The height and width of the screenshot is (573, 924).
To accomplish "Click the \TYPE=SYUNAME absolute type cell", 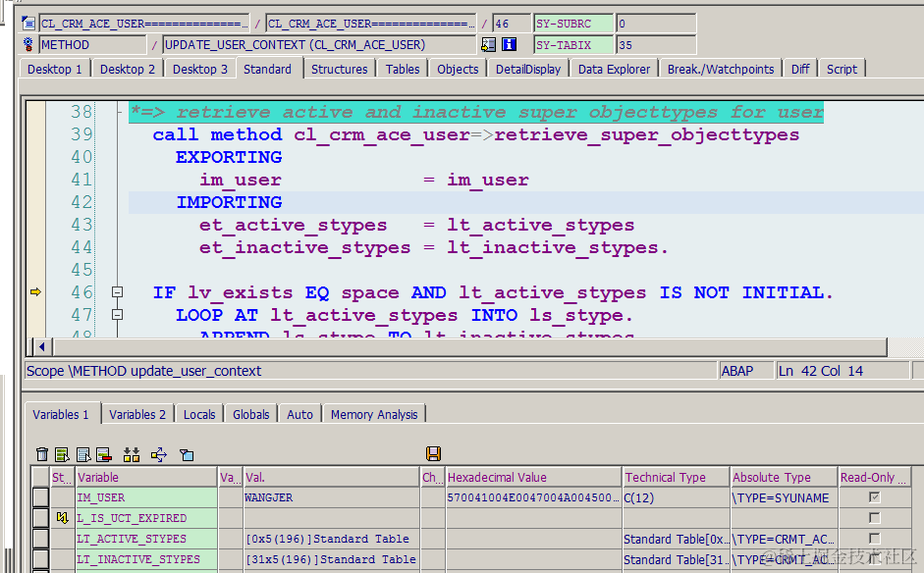I will [784, 497].
